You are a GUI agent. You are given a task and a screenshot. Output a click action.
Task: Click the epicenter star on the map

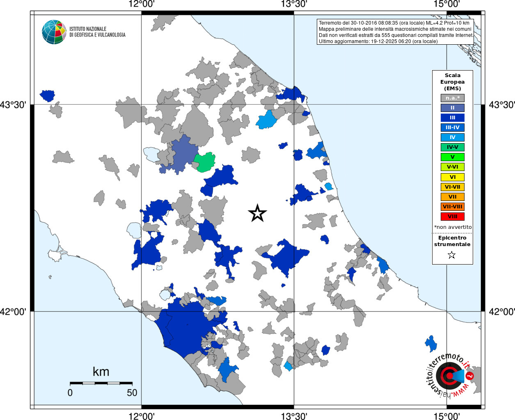click(x=257, y=213)
